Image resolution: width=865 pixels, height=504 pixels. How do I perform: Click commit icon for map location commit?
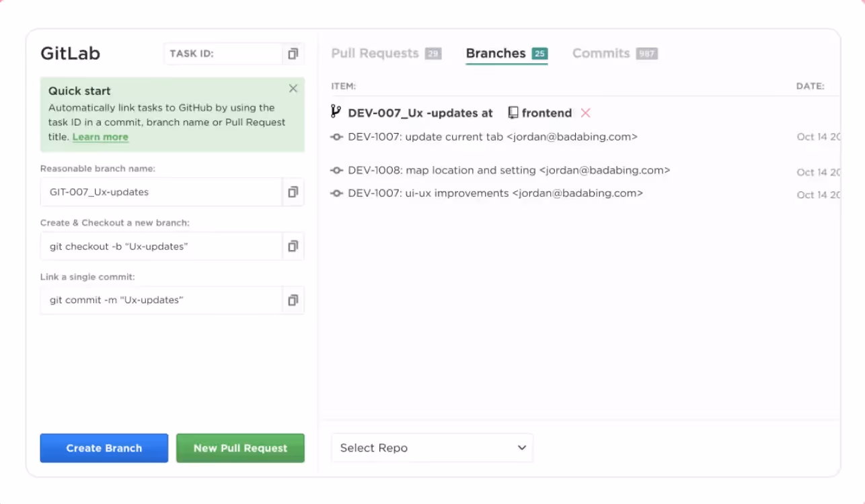(337, 171)
